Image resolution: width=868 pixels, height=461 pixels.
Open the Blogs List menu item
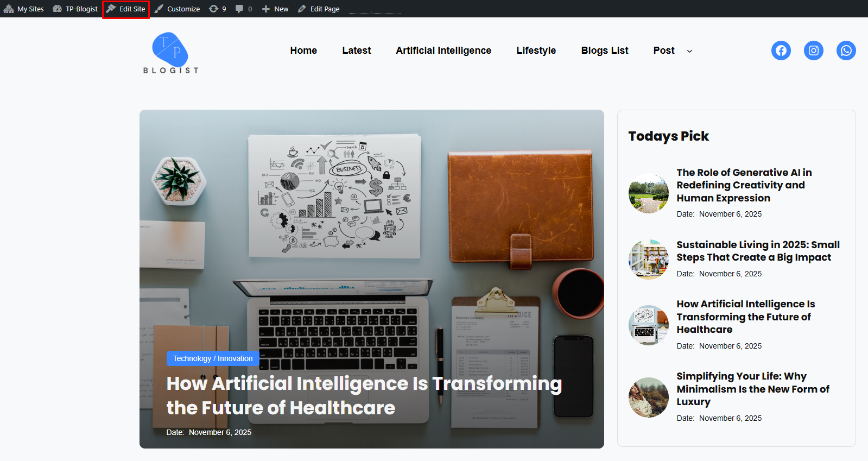point(605,50)
